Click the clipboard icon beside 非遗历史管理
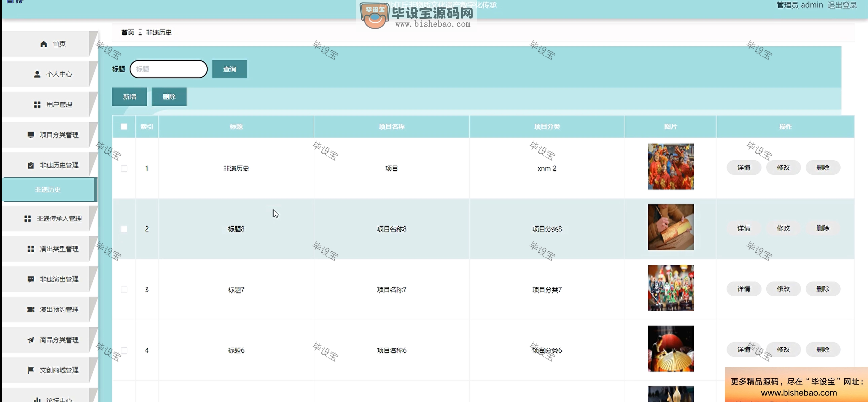 [x=31, y=165]
